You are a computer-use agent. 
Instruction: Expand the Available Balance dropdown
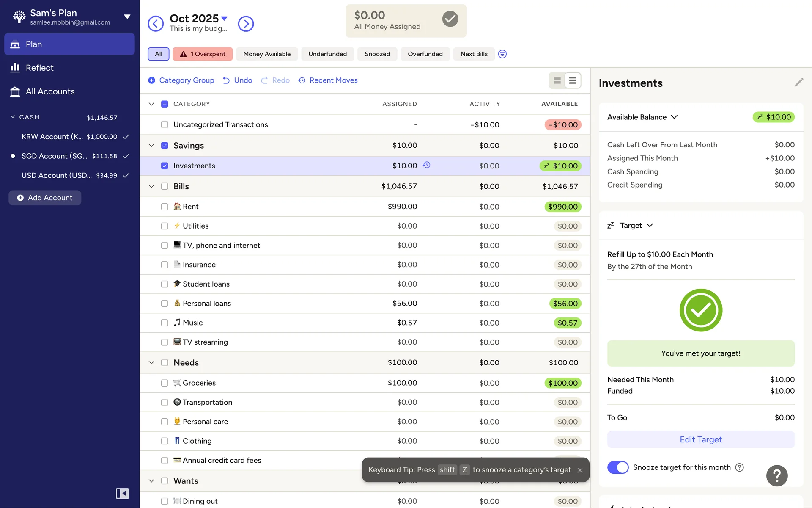tap(675, 117)
